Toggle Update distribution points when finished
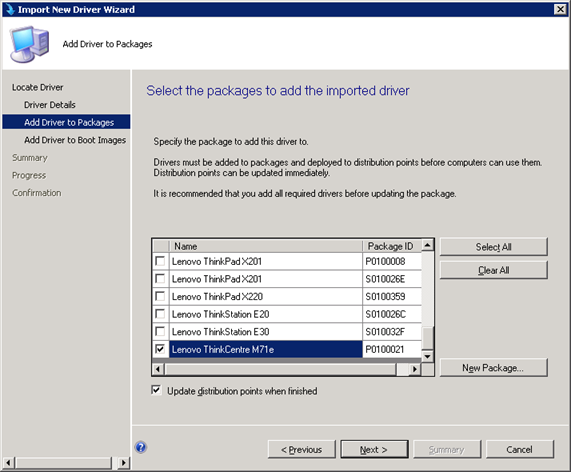 156,390
